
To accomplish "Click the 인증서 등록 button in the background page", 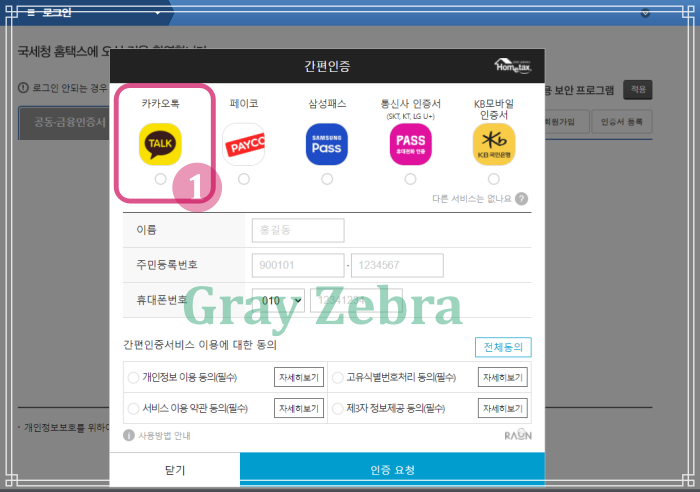I will coord(622,122).
